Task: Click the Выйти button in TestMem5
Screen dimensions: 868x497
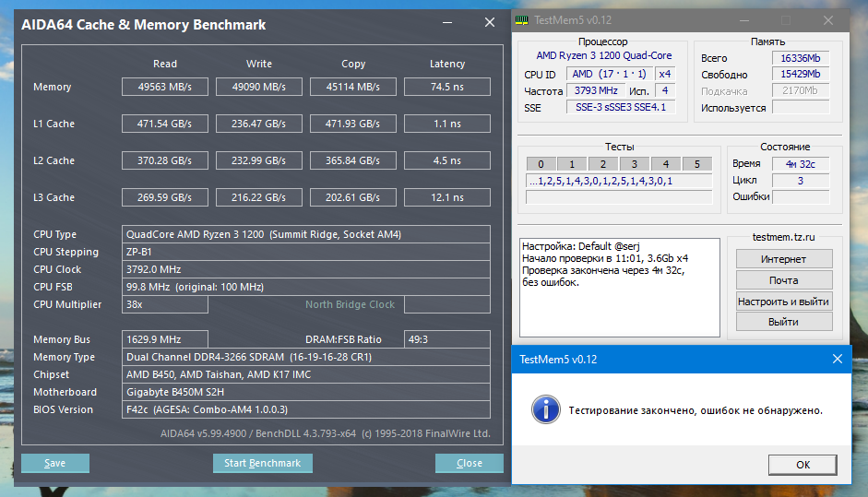Action: coord(784,322)
